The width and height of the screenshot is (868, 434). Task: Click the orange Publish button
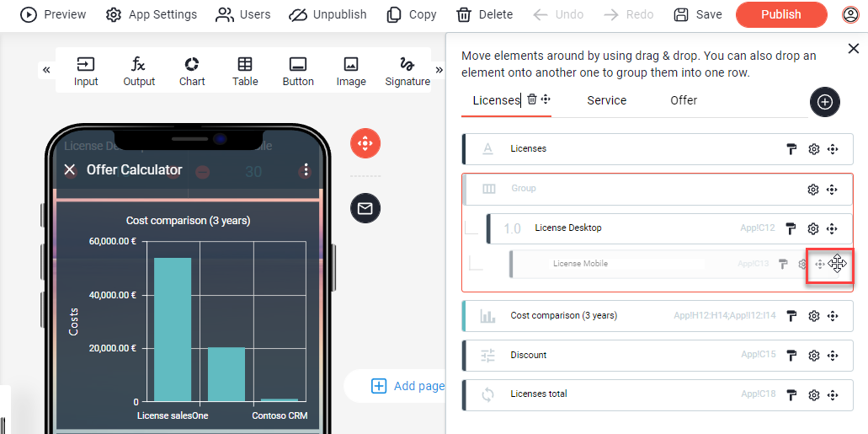[781, 14]
